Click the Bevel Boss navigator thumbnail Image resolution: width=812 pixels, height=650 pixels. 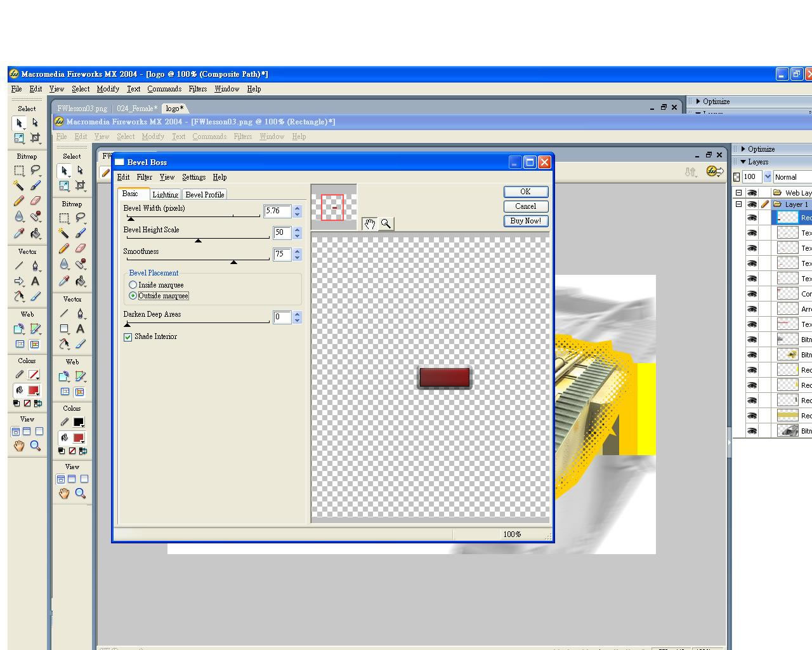pos(334,207)
